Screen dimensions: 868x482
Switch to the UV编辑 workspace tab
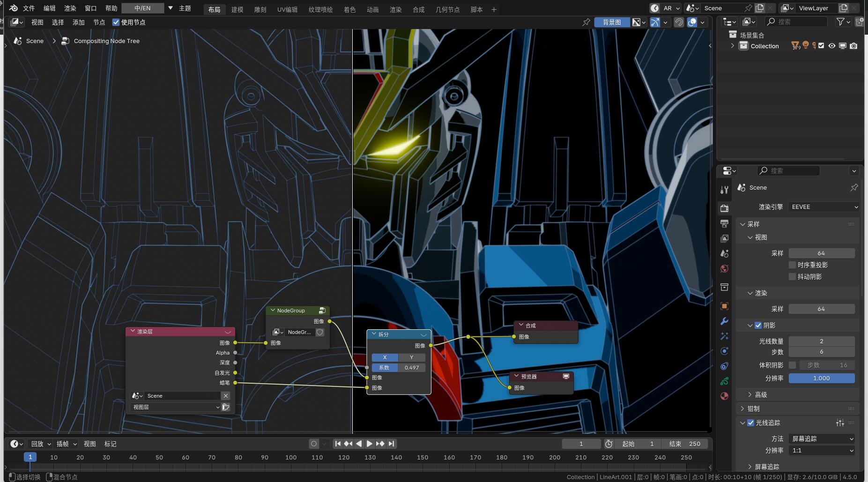(x=287, y=9)
